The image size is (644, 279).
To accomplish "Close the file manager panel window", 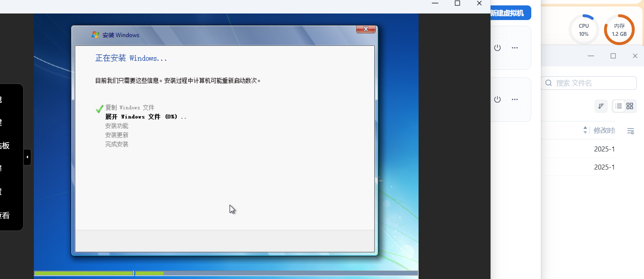I will click(635, 56).
